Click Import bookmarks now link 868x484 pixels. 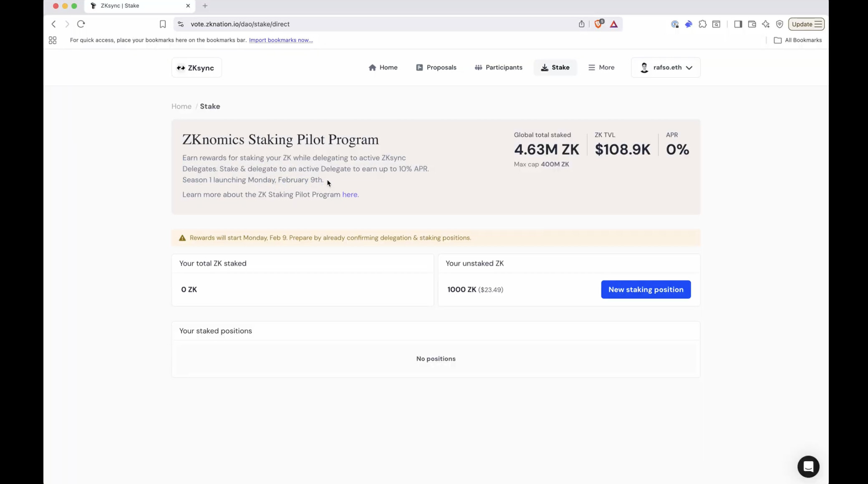coord(280,40)
